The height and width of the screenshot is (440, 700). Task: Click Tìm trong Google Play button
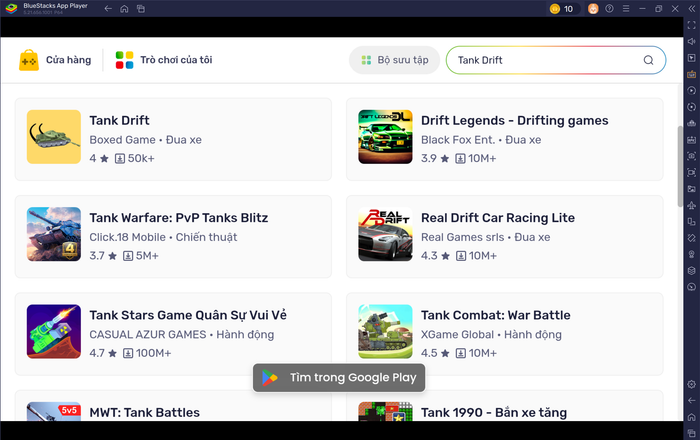click(339, 378)
